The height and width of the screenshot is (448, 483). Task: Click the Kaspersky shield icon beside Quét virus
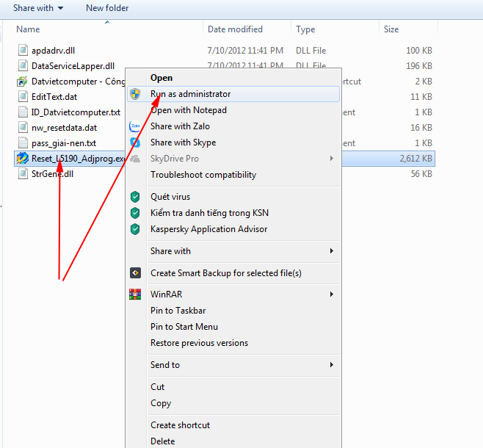[x=135, y=197]
